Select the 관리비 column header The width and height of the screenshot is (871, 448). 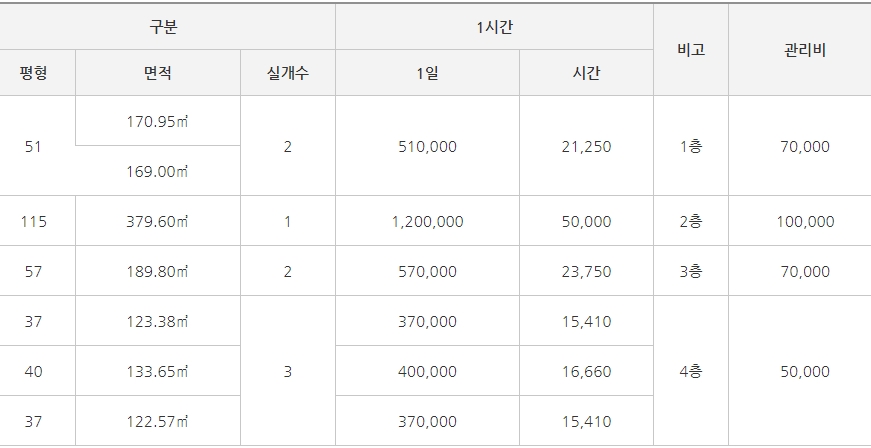point(804,50)
